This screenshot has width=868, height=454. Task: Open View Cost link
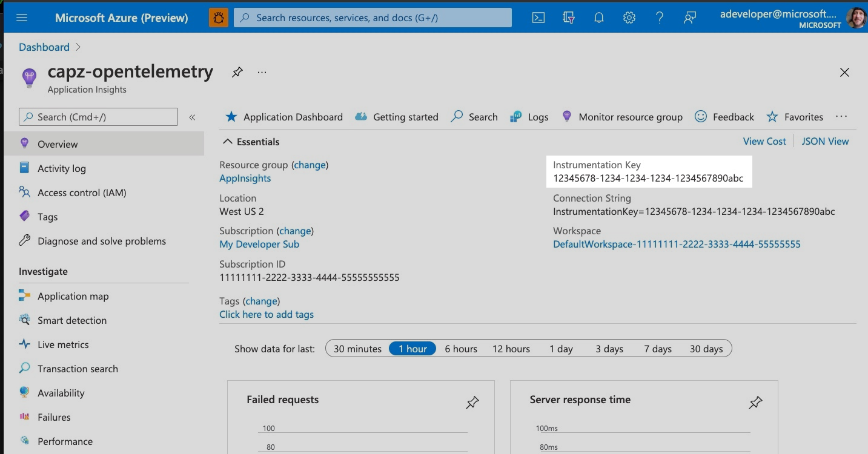(x=764, y=141)
